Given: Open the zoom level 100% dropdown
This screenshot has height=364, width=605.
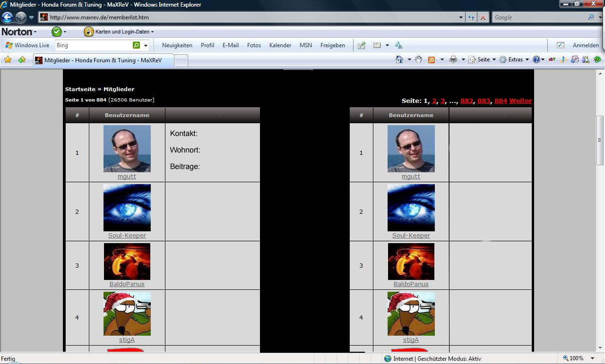Looking at the screenshot, I should (593, 358).
